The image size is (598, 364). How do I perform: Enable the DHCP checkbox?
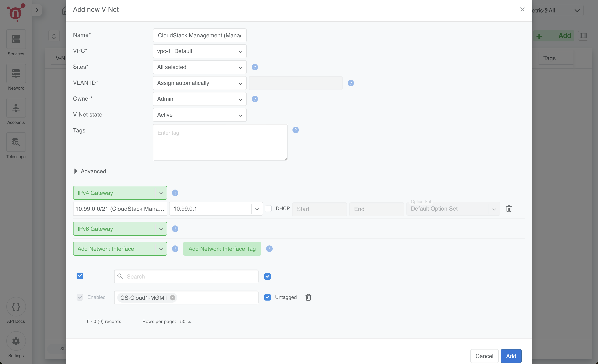268,209
